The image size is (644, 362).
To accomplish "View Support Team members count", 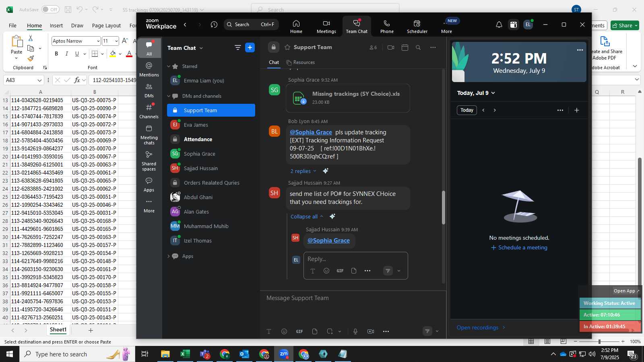I will (373, 47).
